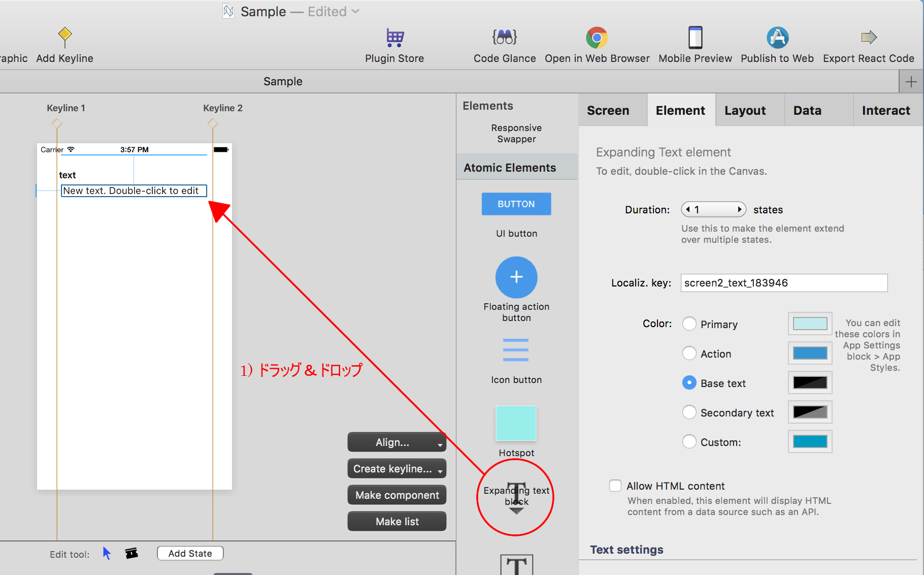Switch to the Interact tab
Viewport: 924px width, 575px height.
click(x=885, y=110)
